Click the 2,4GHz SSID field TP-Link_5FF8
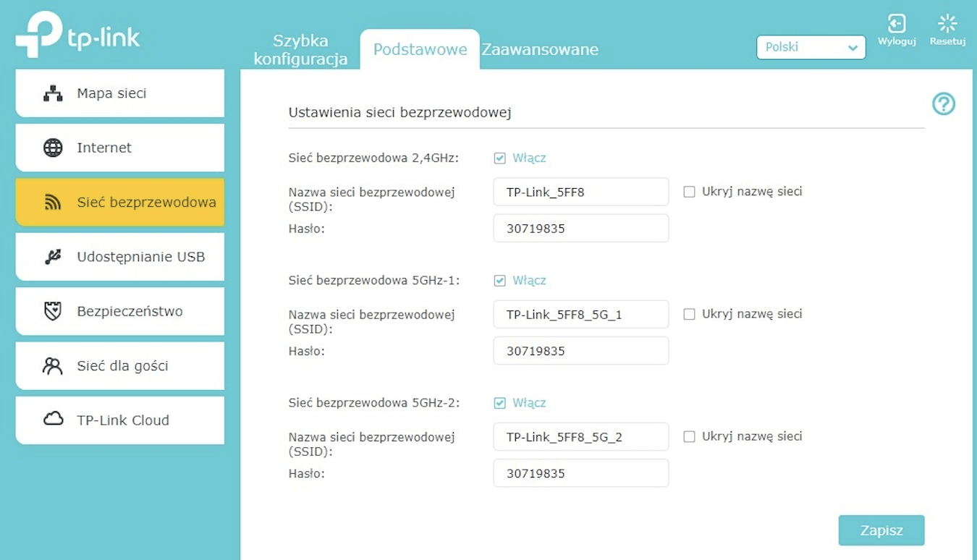The height and width of the screenshot is (560, 977). pyautogui.click(x=581, y=192)
